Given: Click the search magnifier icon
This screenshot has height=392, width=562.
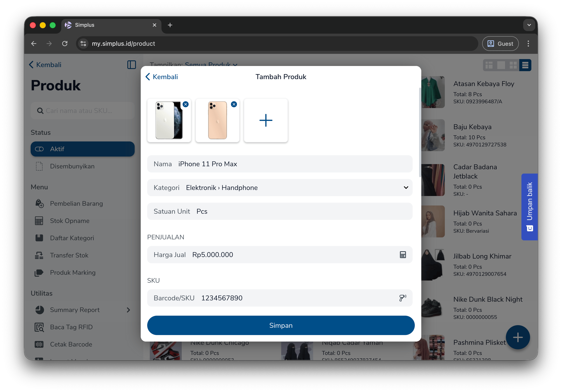Looking at the screenshot, I should 40,111.
